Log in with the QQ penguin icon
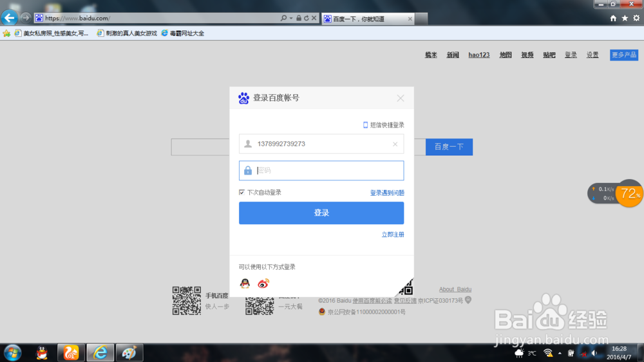The height and width of the screenshot is (362, 644). click(245, 283)
